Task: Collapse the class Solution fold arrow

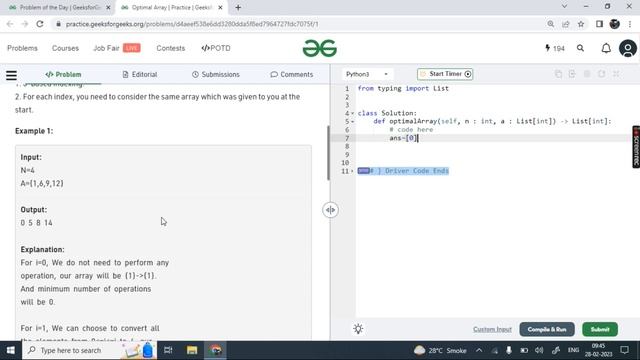Action: (x=353, y=113)
